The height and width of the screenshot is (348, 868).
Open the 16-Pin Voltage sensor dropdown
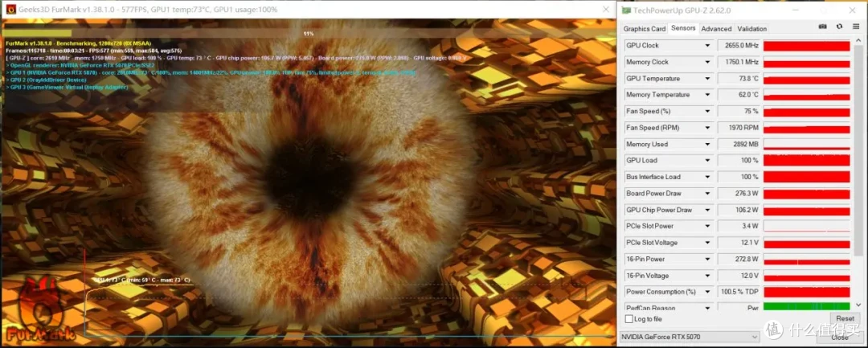[x=707, y=276]
